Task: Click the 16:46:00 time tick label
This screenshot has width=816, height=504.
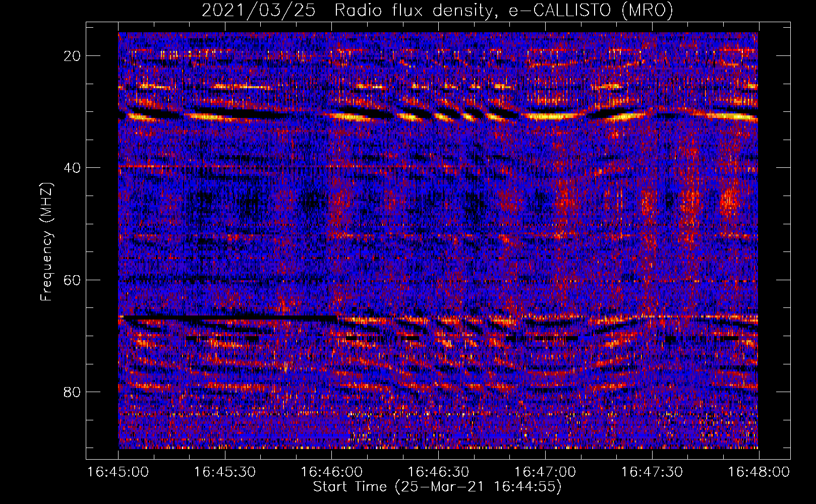Action: coord(331,472)
